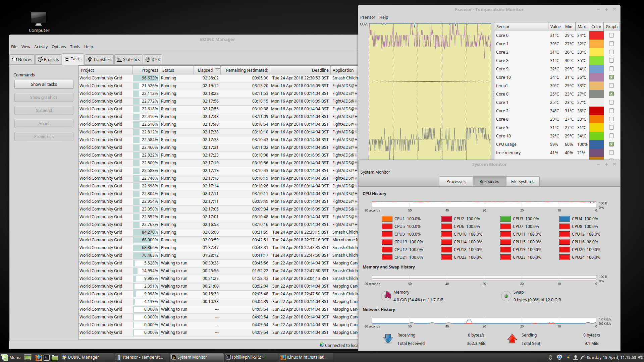Sort BOINC tasks by Project column header
The width and height of the screenshot is (644, 362).
pos(106,70)
